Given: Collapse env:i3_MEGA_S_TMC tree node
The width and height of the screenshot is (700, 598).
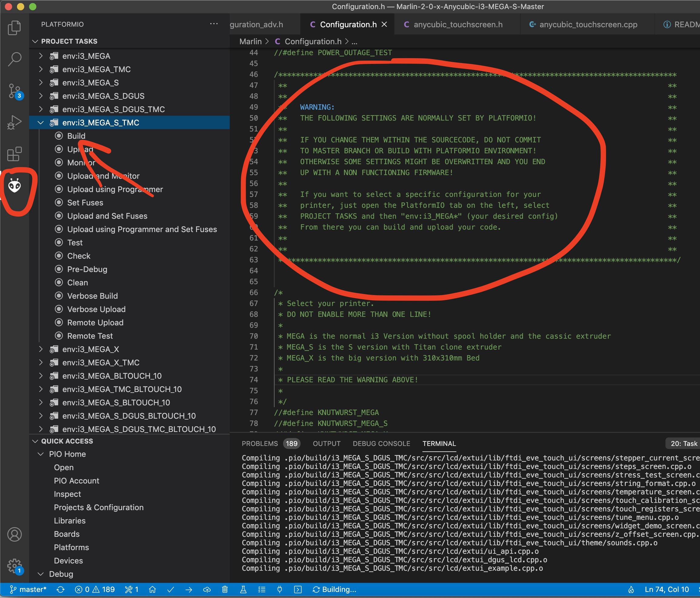Looking at the screenshot, I should pyautogui.click(x=41, y=123).
